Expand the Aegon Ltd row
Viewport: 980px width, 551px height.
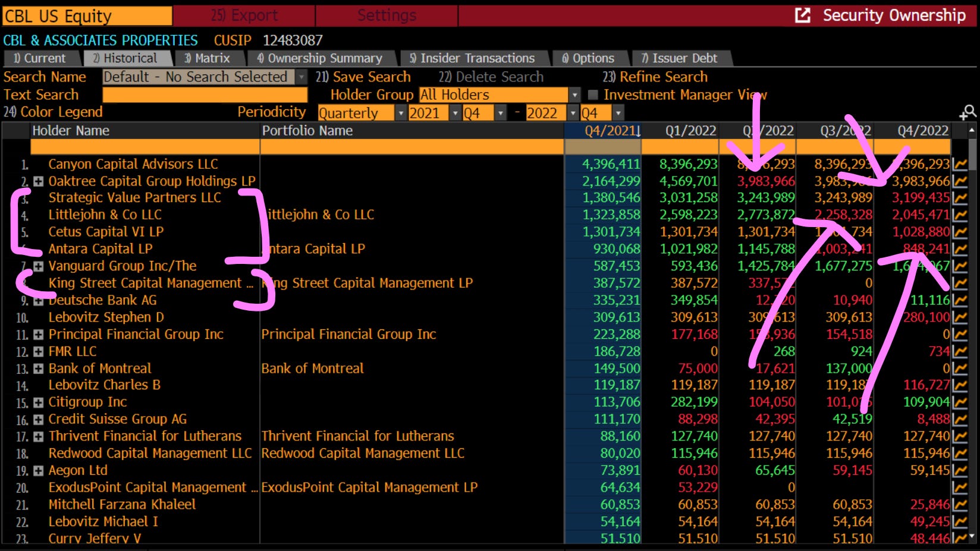pyautogui.click(x=38, y=471)
